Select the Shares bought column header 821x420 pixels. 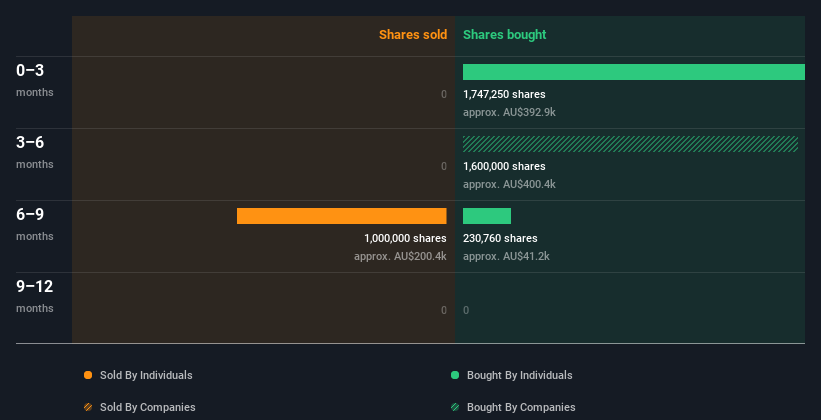[x=505, y=35]
